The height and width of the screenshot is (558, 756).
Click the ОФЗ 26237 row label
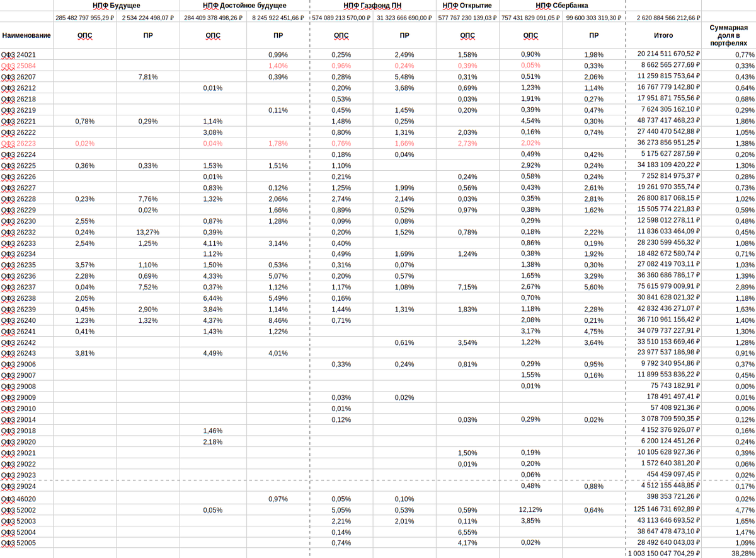(x=18, y=287)
